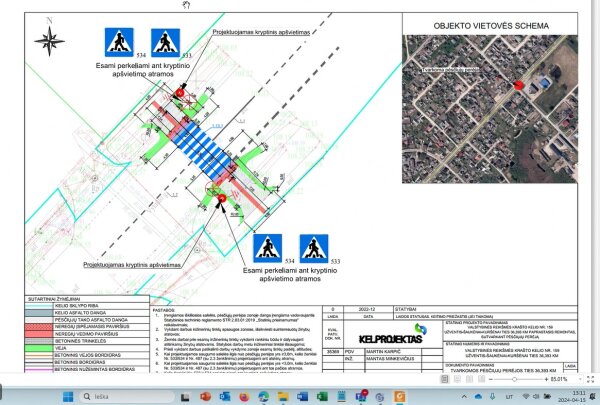Open the clock and date panel
Viewport: 600px width, 405px height.
(x=579, y=397)
